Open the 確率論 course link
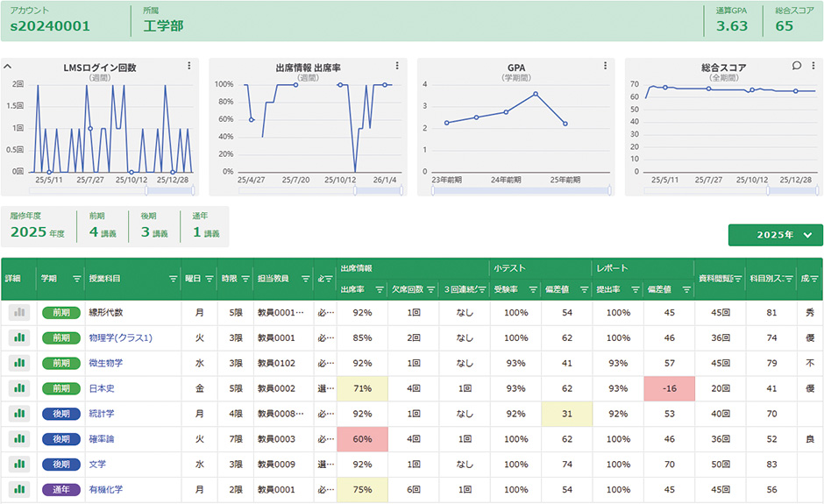This screenshot has width=824, height=504. 101,438
